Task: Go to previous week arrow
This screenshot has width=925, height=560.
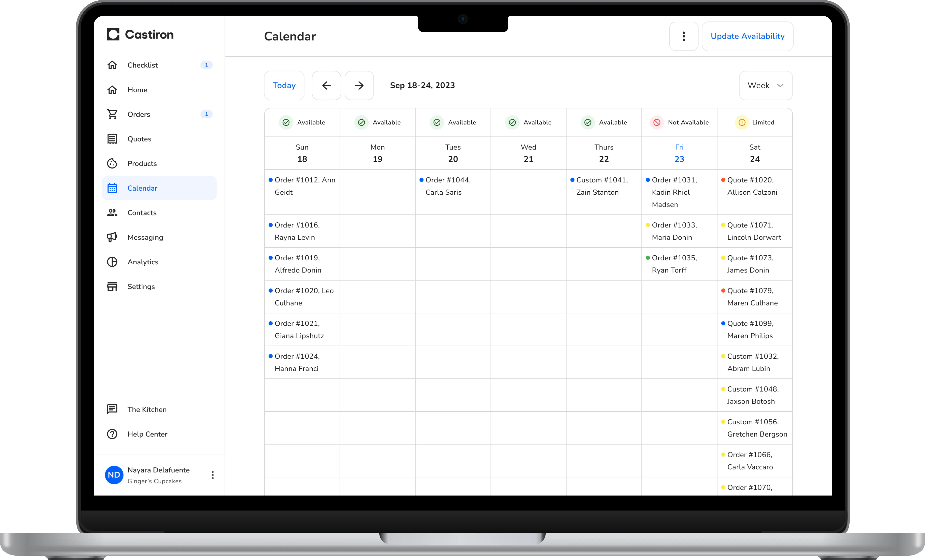Action: pyautogui.click(x=326, y=86)
